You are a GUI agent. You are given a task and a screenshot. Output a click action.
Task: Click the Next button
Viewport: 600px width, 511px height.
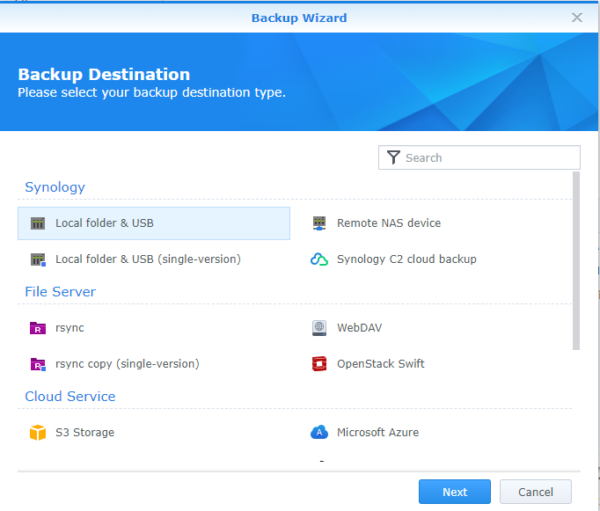(x=455, y=492)
